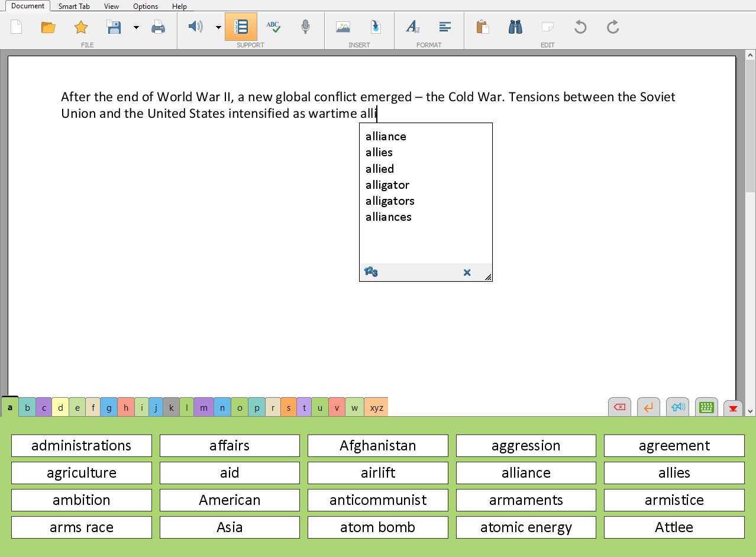This screenshot has width=756, height=557.
Task: Open the paint insert tool
Action: coord(376,27)
